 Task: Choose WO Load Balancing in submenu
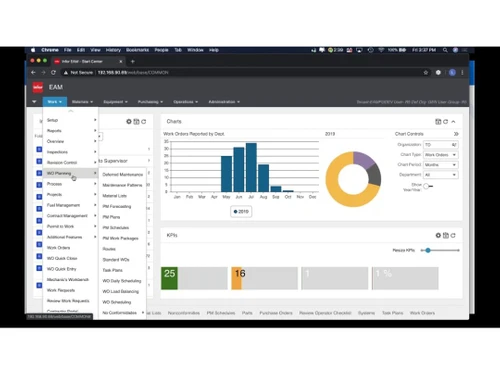[x=122, y=291]
